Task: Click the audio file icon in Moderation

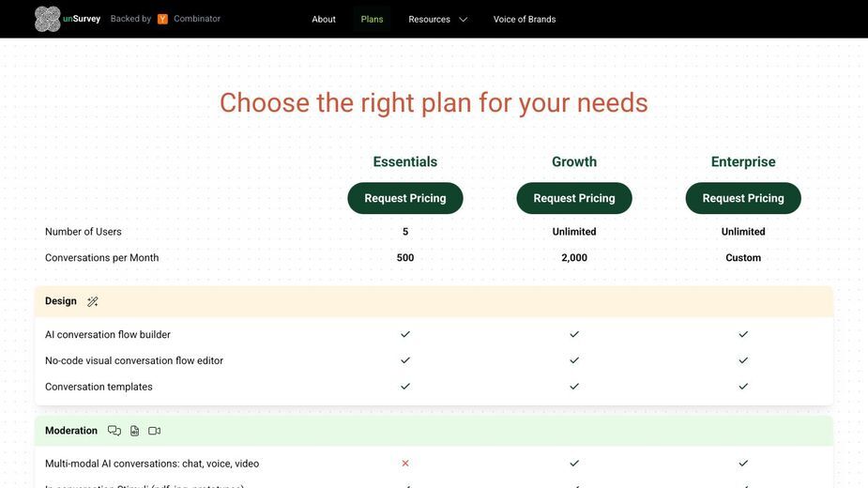Action: (x=134, y=431)
